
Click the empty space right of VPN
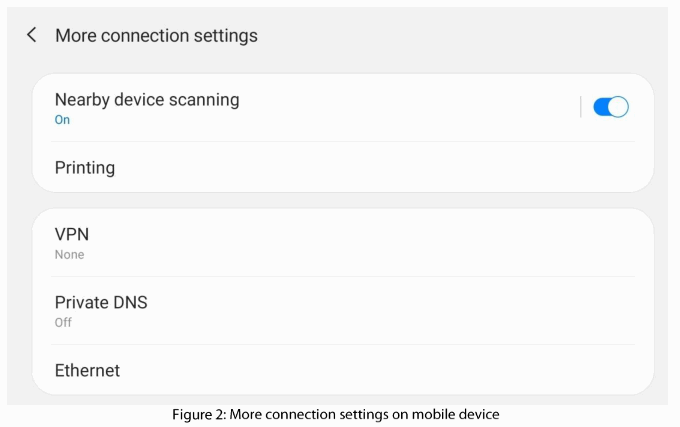point(400,242)
